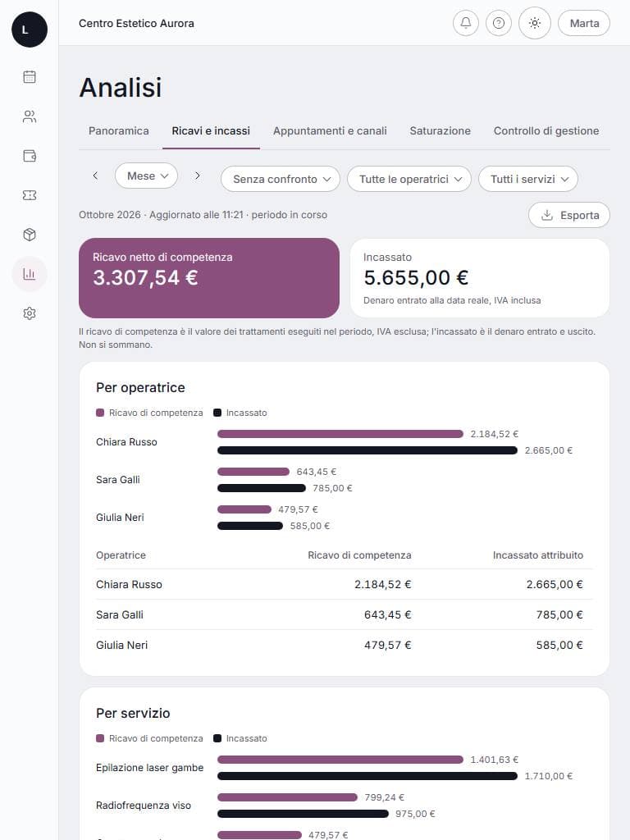630x840 pixels.
Task: Open notifications bell icon
Action: point(466,23)
